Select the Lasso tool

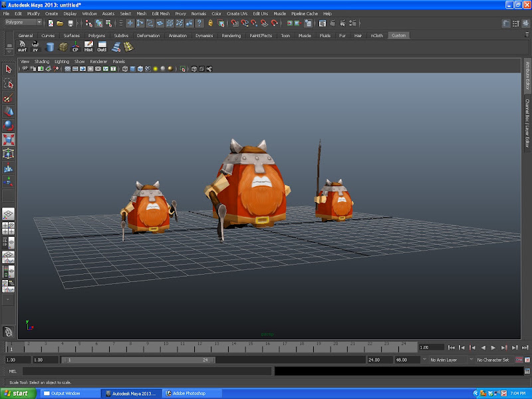[8, 84]
